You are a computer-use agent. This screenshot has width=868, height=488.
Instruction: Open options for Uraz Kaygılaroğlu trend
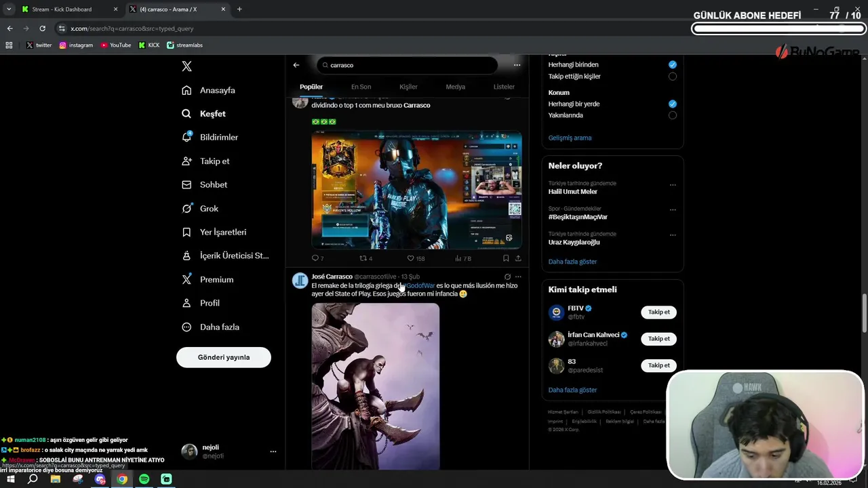(x=673, y=235)
